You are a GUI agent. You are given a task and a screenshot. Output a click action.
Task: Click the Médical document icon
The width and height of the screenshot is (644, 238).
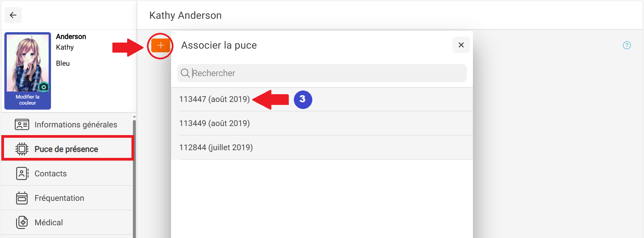click(x=22, y=222)
